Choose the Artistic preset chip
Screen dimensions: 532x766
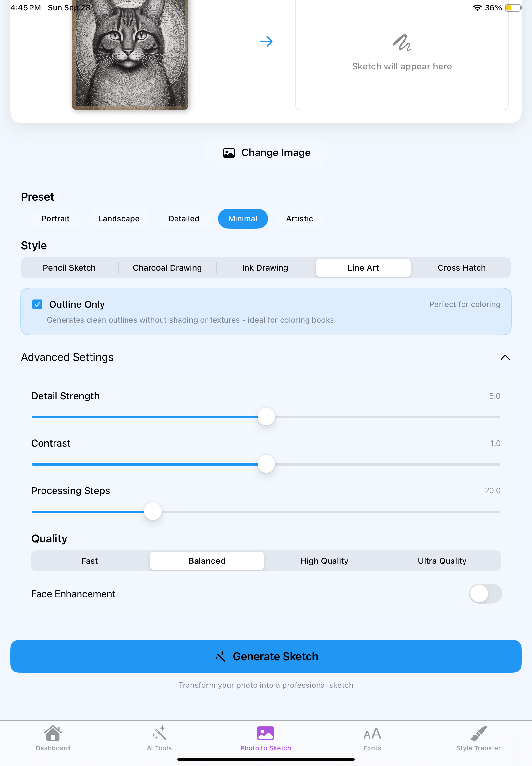(299, 218)
